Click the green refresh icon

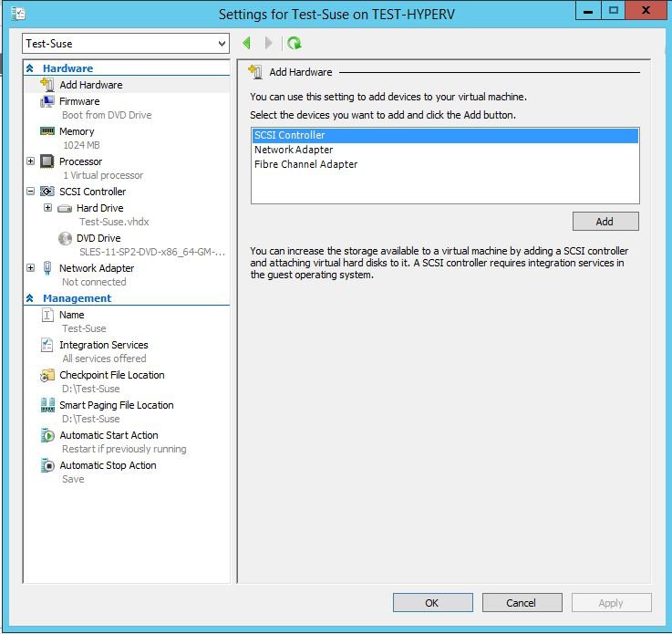coord(294,43)
